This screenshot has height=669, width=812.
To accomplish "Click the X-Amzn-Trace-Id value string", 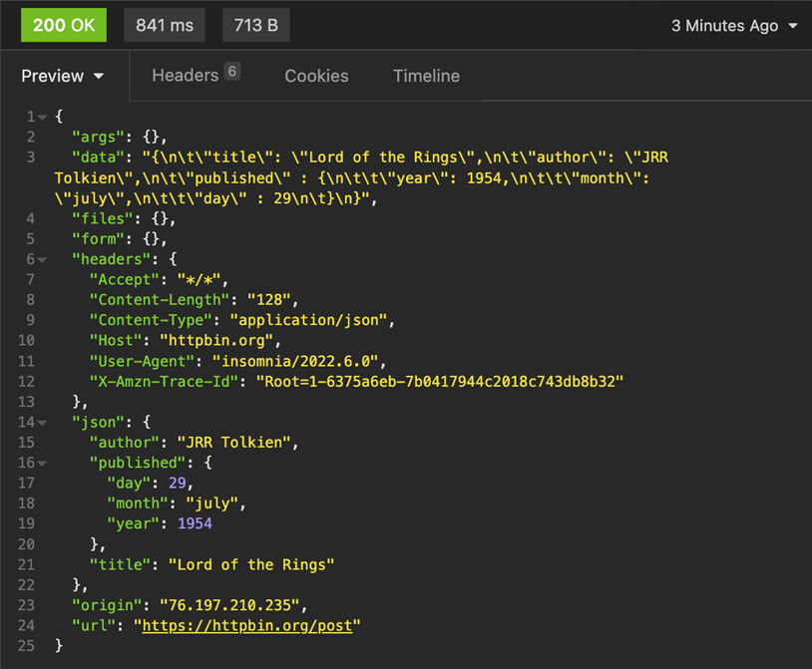I will tap(439, 381).
